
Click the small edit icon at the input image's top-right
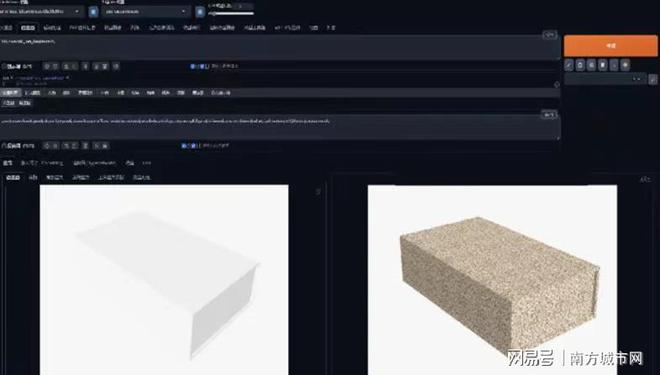click(x=318, y=191)
